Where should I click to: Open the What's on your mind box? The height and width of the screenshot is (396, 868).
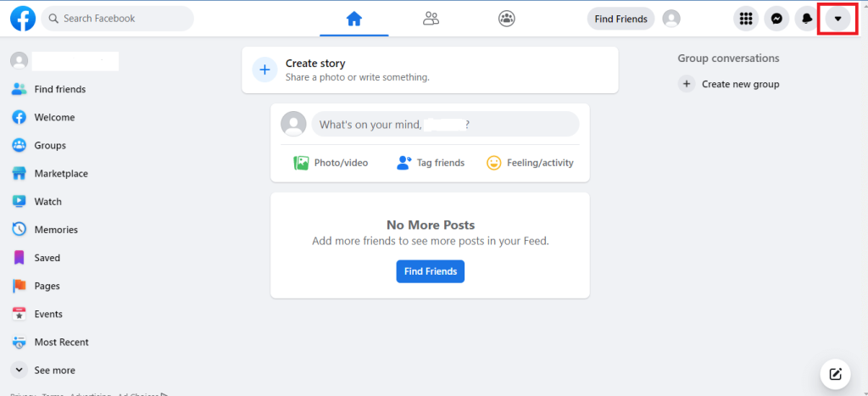446,124
